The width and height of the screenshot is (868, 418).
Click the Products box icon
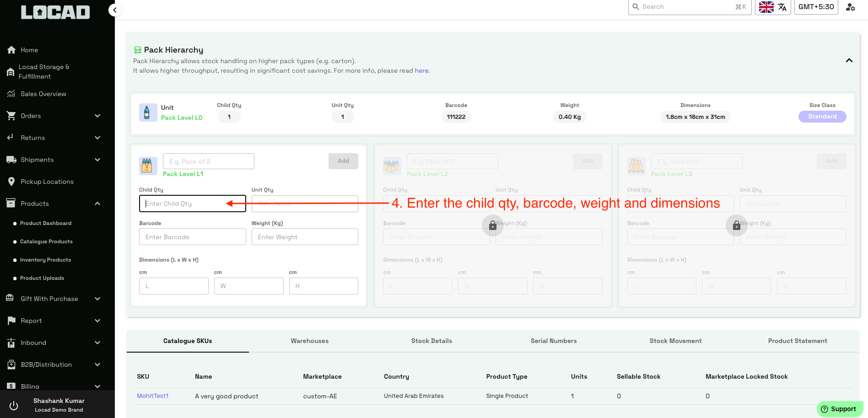(x=11, y=203)
